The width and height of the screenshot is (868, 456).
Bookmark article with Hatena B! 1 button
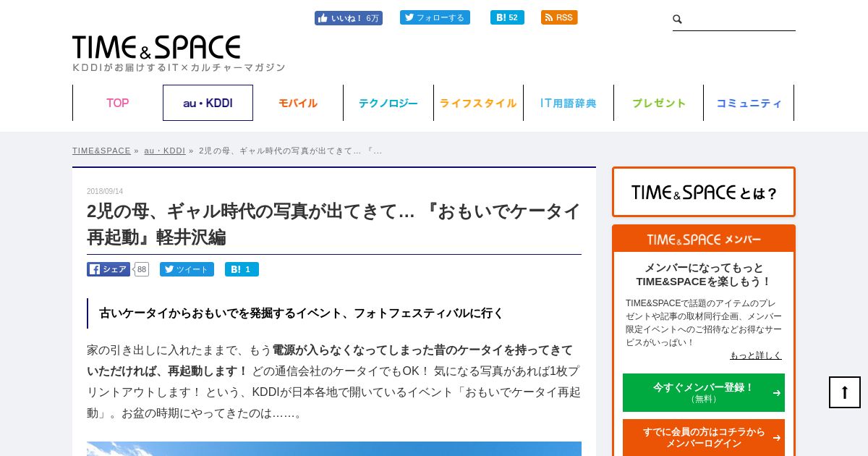[x=242, y=269]
